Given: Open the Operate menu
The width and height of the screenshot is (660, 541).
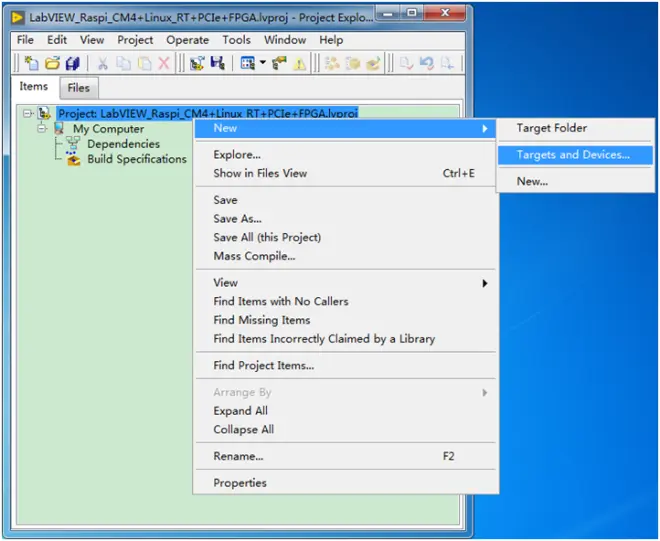Looking at the screenshot, I should point(188,40).
